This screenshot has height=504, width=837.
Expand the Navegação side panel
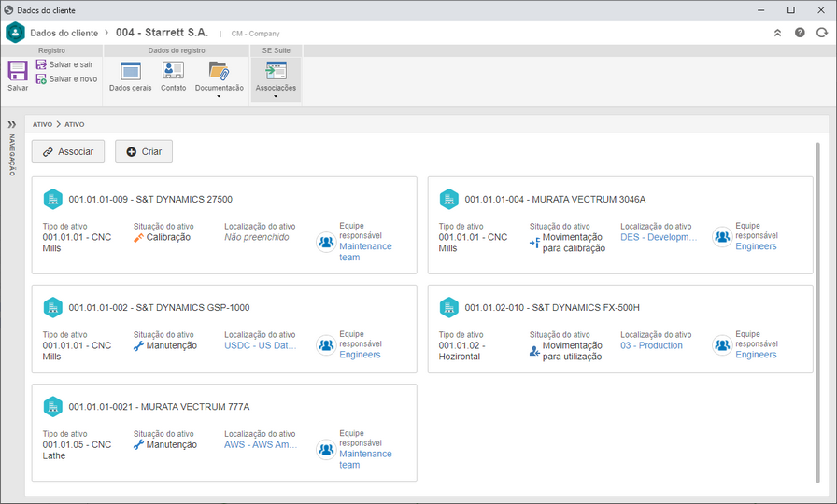coord(12,125)
